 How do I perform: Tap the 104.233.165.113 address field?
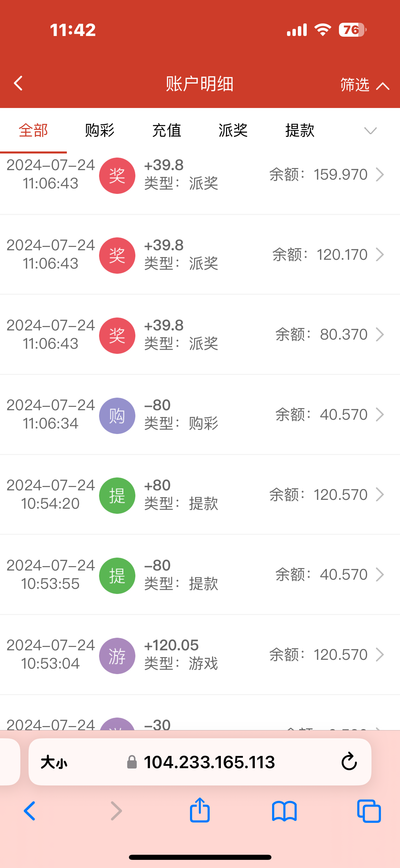(209, 762)
